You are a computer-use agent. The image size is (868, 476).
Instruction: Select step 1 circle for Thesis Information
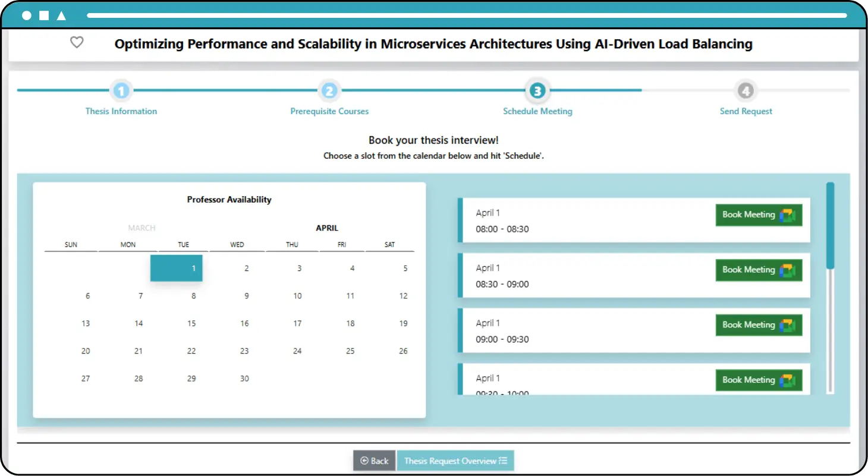[x=121, y=91]
